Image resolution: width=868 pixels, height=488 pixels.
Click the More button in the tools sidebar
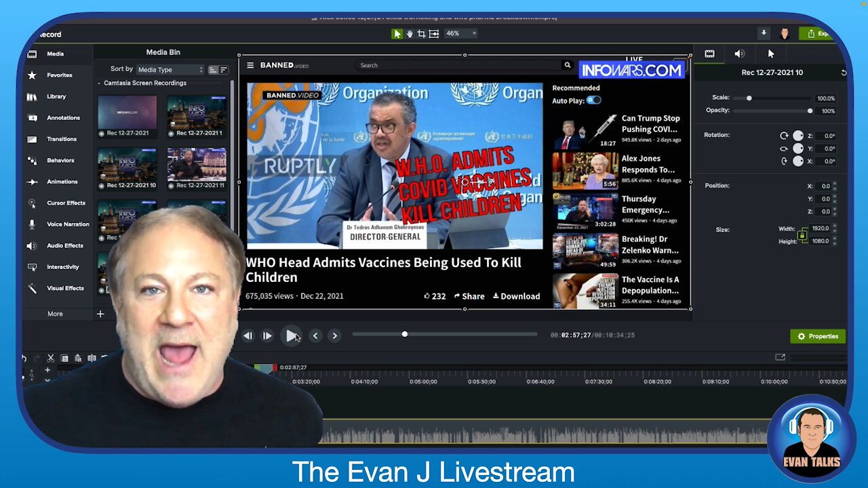(x=55, y=314)
